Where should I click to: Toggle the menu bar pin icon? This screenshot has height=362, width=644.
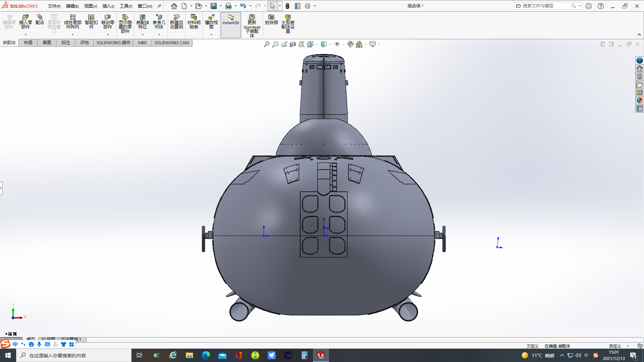pos(159,6)
